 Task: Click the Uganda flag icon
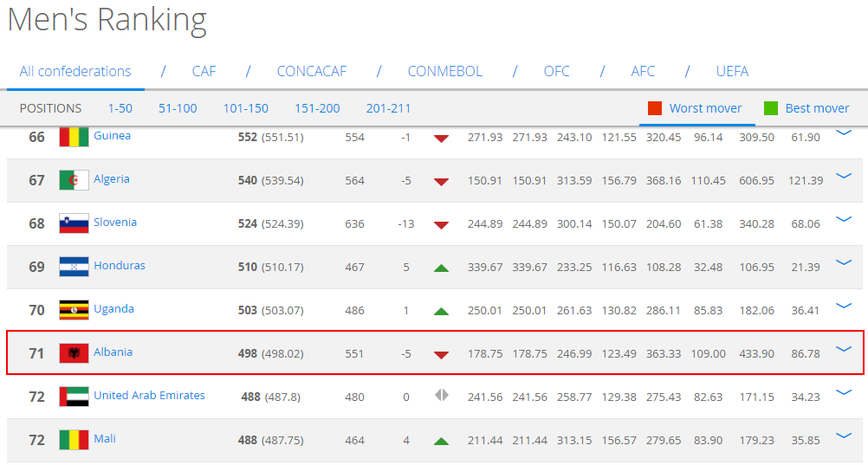click(x=74, y=310)
